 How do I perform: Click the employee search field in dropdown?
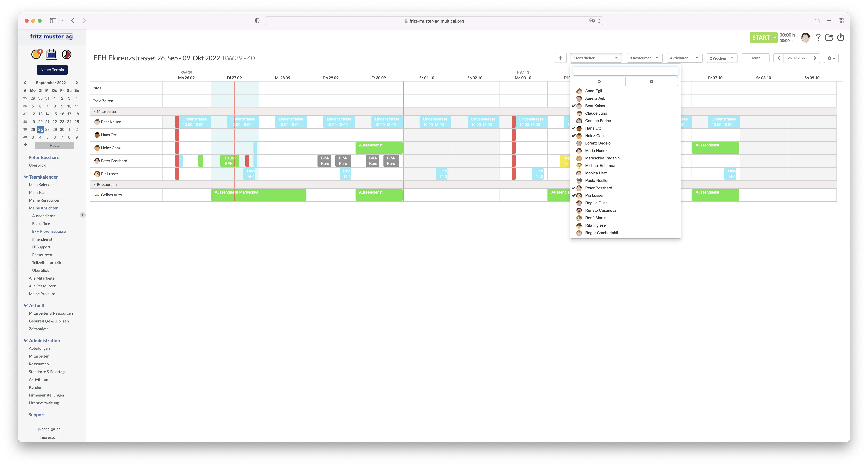[625, 71]
